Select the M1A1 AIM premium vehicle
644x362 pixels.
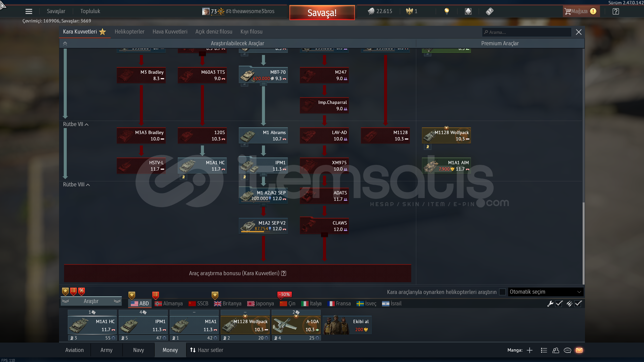coord(446,166)
